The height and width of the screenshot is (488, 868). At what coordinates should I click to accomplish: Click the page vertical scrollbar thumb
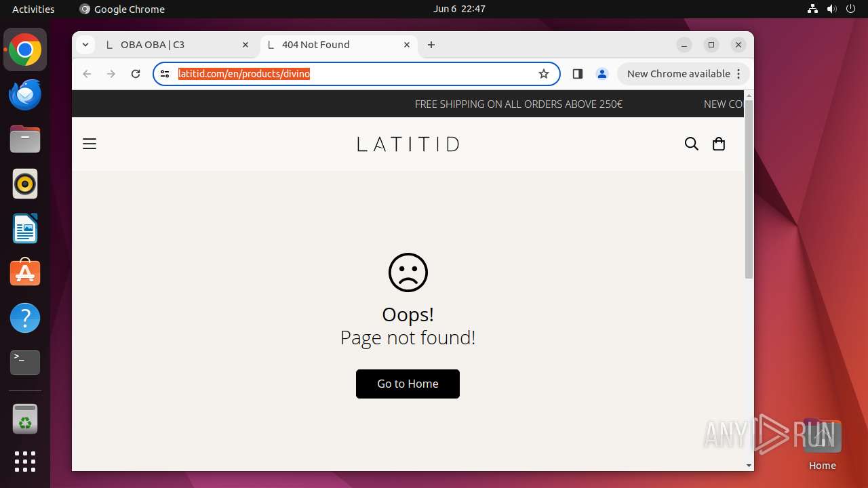[x=749, y=188]
